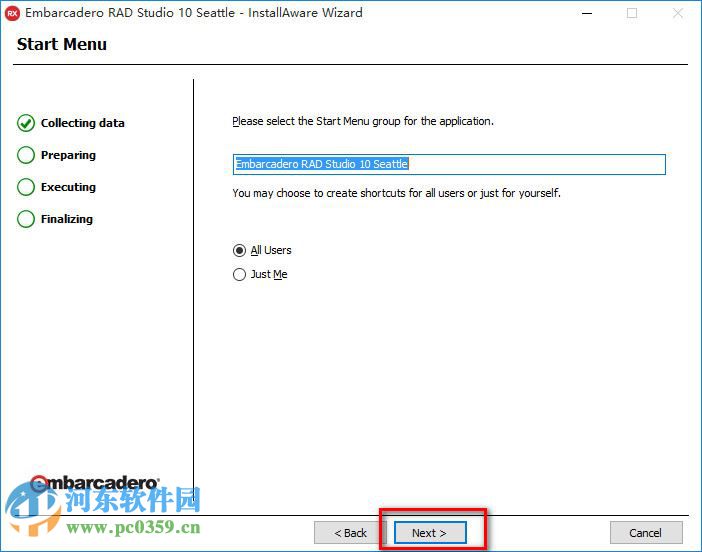Click 'You may choose to create shortcuts' text
Viewport: 702px width, 552px height.
click(x=396, y=193)
